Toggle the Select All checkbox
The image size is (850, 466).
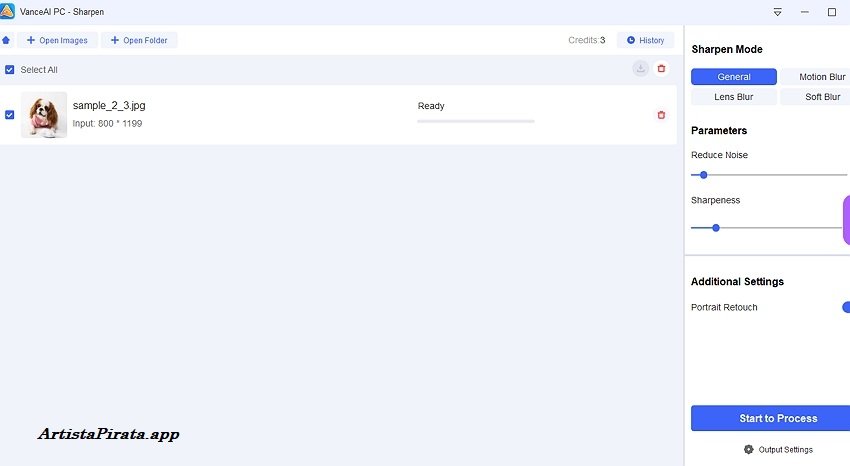10,70
